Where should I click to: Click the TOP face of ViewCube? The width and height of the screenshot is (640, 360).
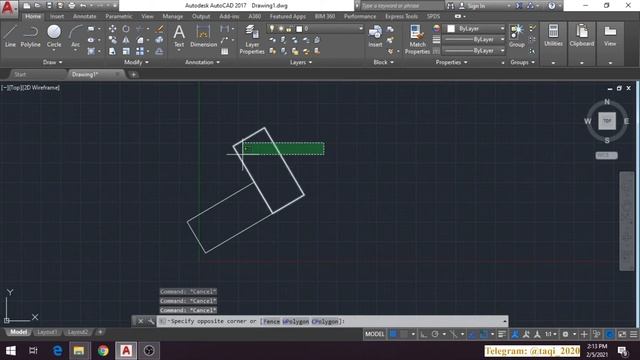coord(607,121)
